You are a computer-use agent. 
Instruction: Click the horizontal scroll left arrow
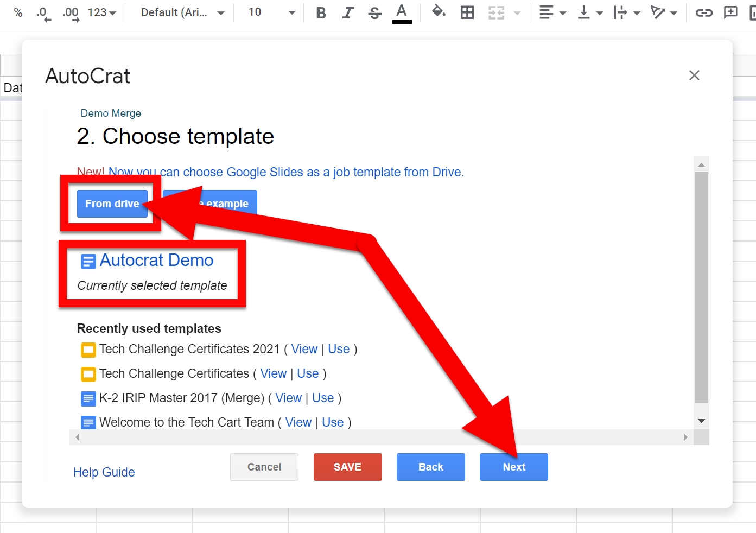point(77,437)
